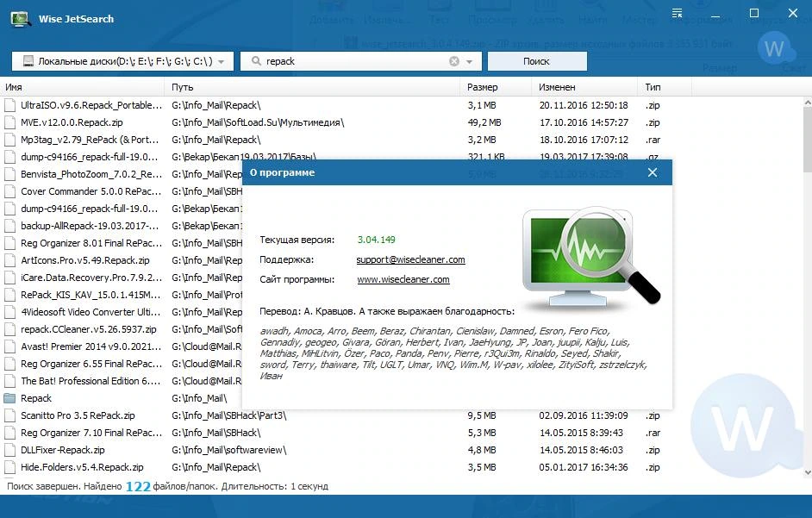Select file icon of DLLFixer-Repack.zip
Image resolution: width=812 pixels, height=518 pixels.
pyautogui.click(x=9, y=450)
